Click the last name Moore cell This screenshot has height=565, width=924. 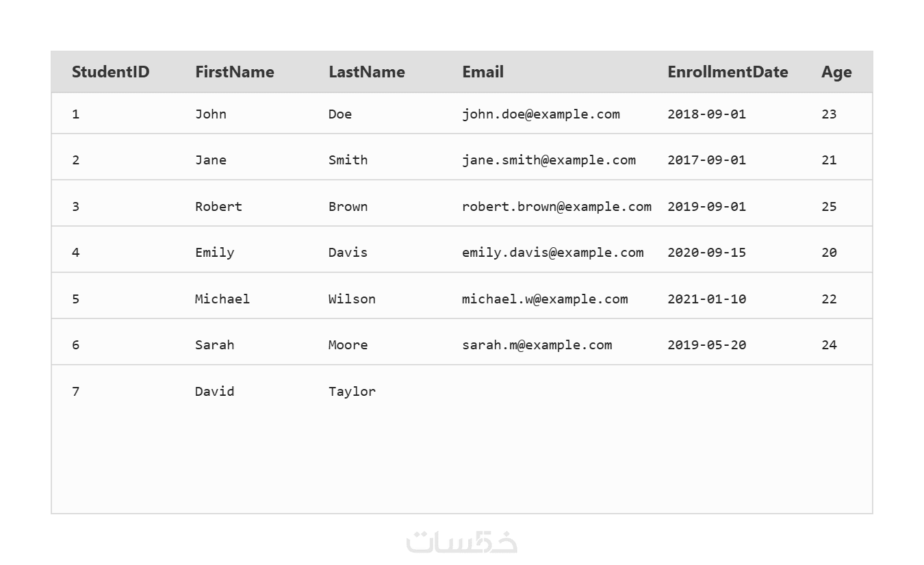(x=348, y=344)
